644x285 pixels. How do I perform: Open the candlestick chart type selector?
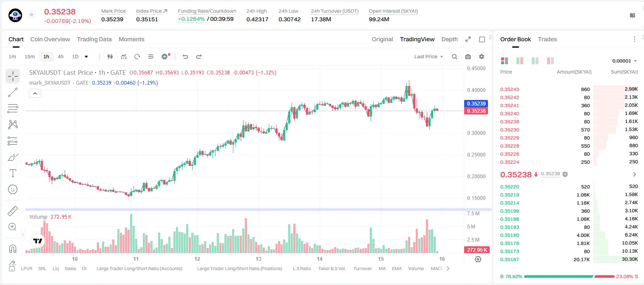111,57
